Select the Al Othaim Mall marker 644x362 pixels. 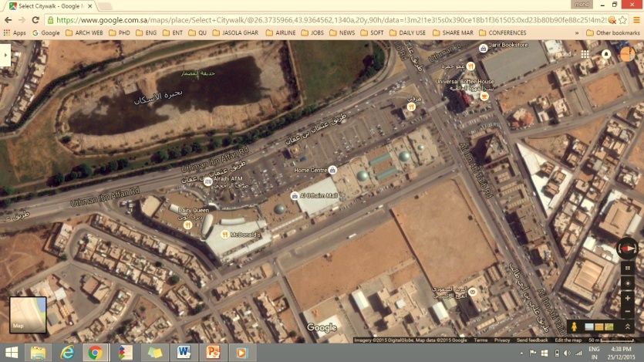click(x=295, y=196)
